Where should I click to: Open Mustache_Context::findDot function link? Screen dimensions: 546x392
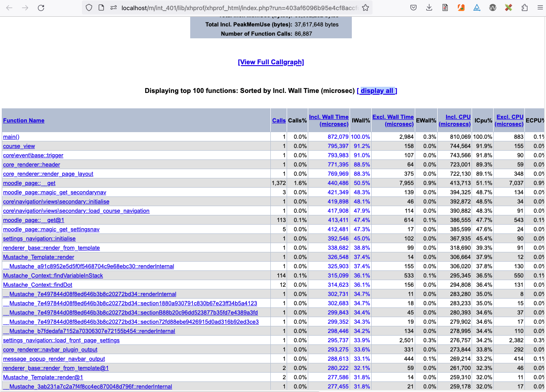38,285
